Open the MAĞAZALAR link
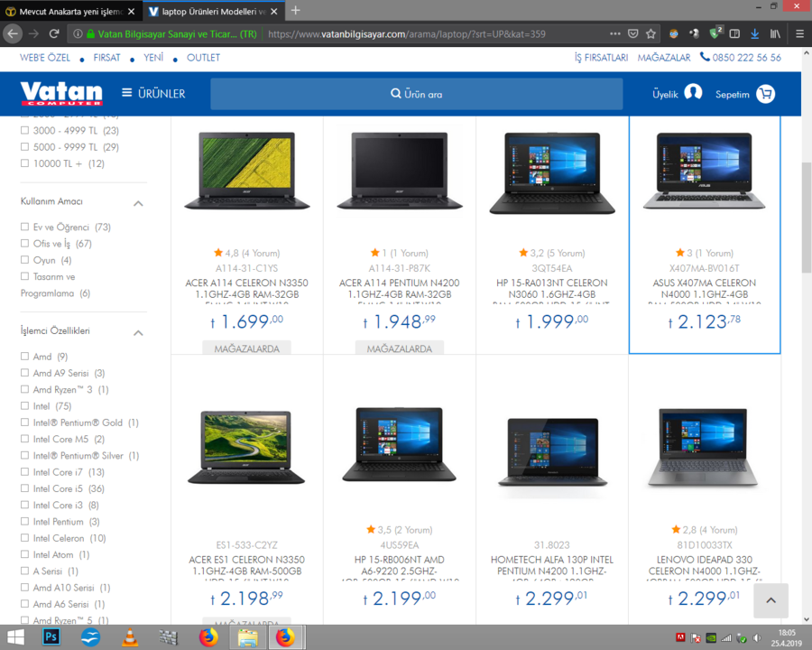Viewport: 812px width, 650px height. [664, 58]
